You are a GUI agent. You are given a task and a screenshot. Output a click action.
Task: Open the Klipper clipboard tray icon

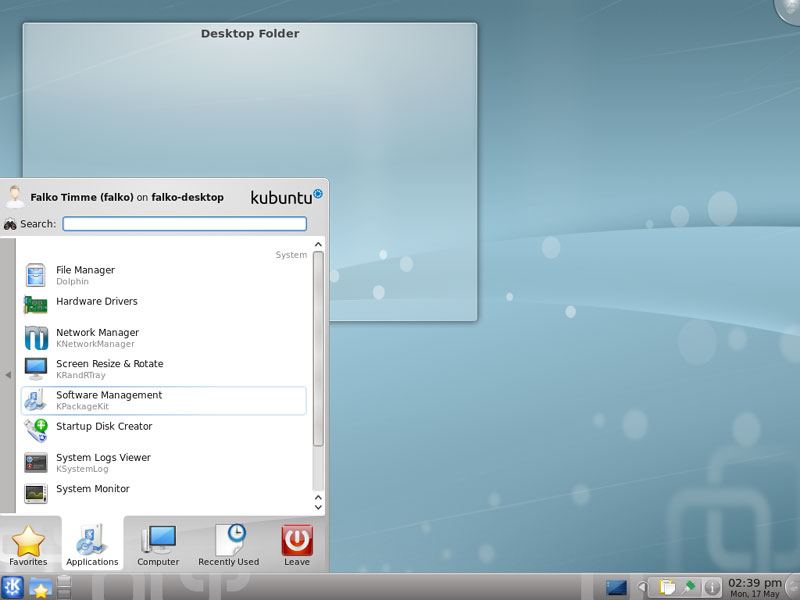666,587
